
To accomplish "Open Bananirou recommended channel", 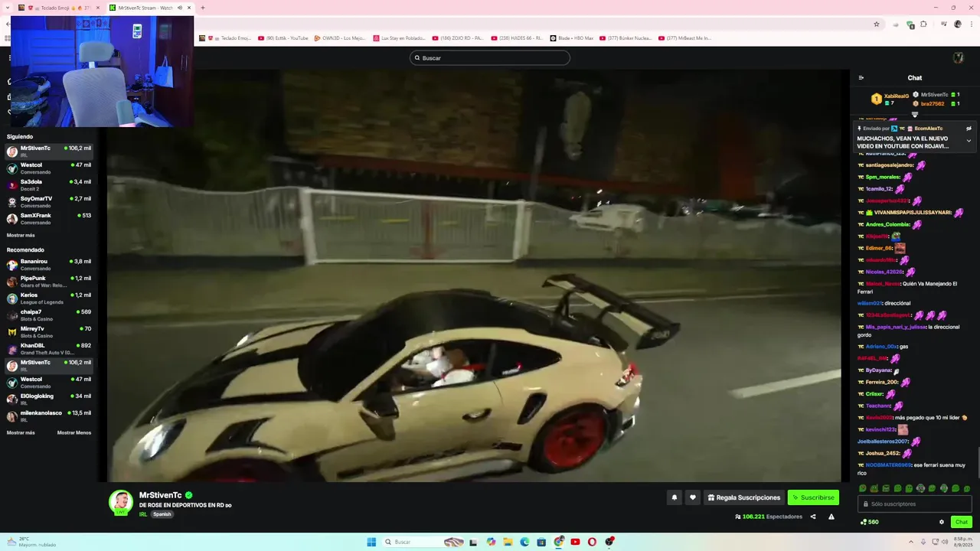I will pos(49,265).
